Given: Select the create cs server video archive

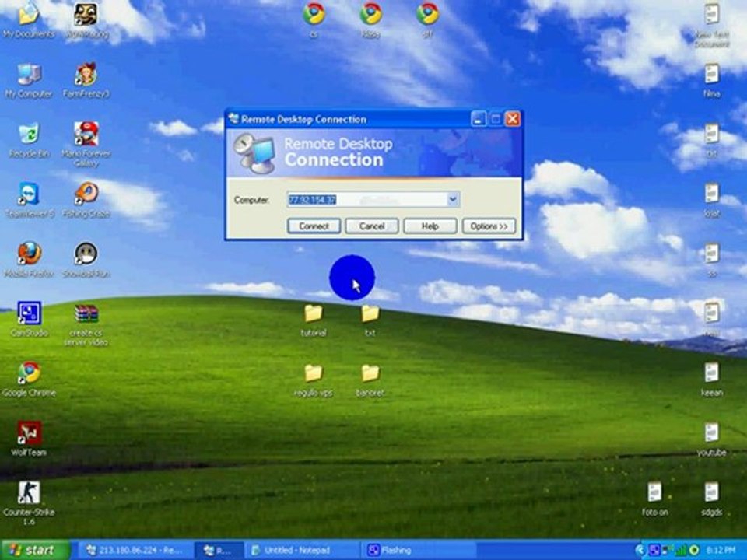Looking at the screenshot, I should point(86,325).
